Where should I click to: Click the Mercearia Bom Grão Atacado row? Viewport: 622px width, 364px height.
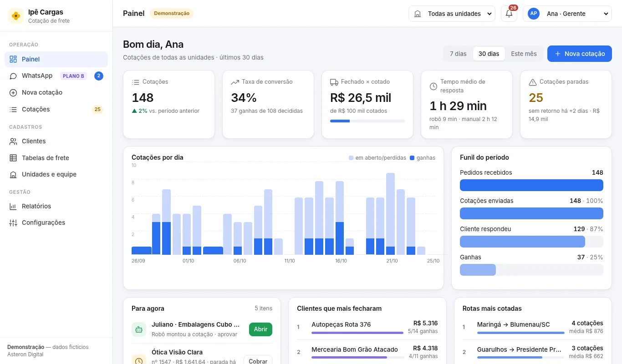[367, 352]
